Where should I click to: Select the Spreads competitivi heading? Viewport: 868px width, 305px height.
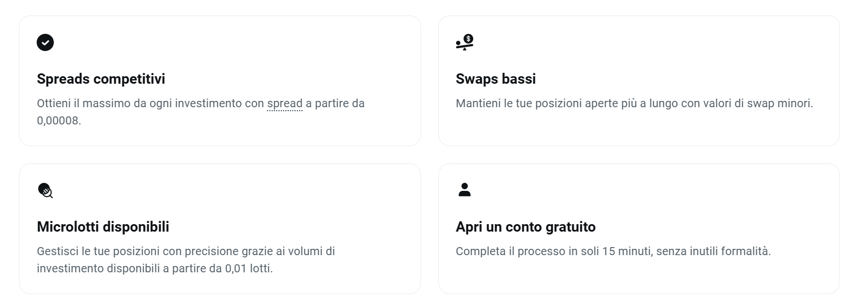(101, 79)
